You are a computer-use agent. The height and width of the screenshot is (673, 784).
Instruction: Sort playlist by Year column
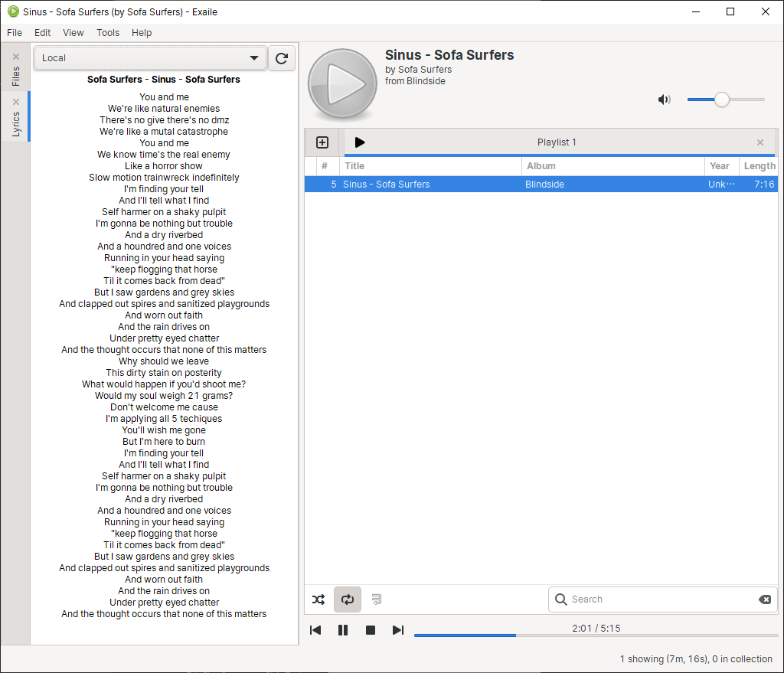point(721,166)
